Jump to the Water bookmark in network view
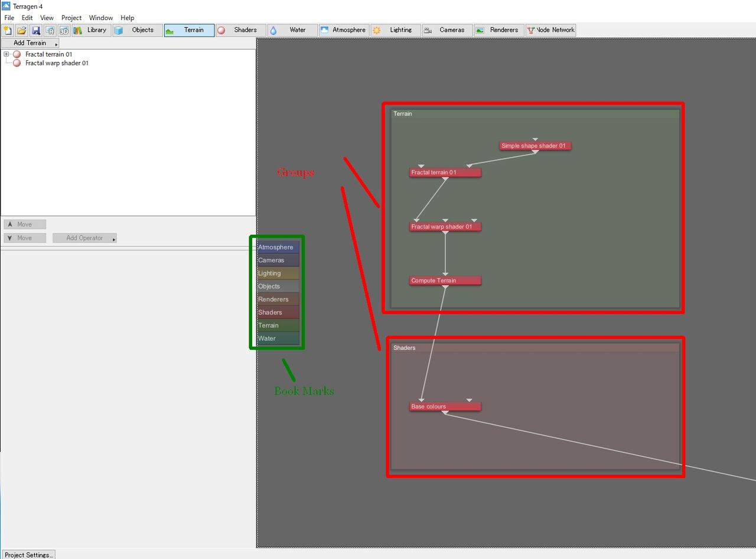Screen dimensions: 756x559 [x=278, y=339]
